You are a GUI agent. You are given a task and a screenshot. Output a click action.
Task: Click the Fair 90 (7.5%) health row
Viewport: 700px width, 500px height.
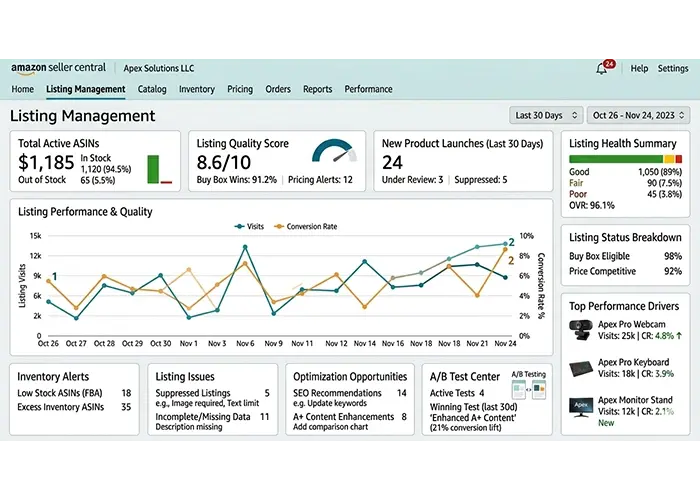(625, 183)
